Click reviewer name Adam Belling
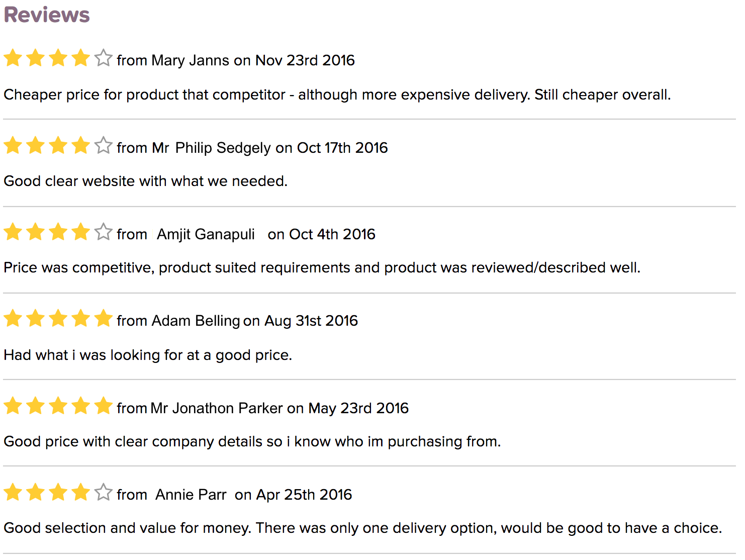The width and height of the screenshot is (745, 560). 196,321
